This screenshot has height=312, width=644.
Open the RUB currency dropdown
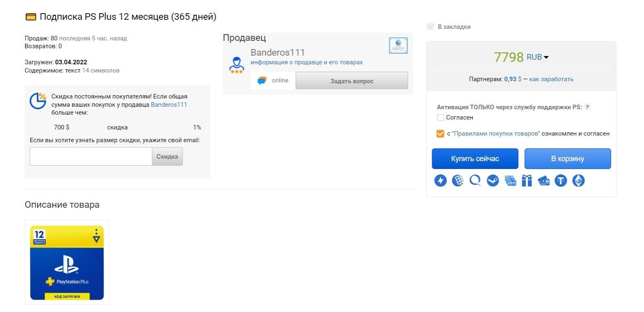pos(538,57)
